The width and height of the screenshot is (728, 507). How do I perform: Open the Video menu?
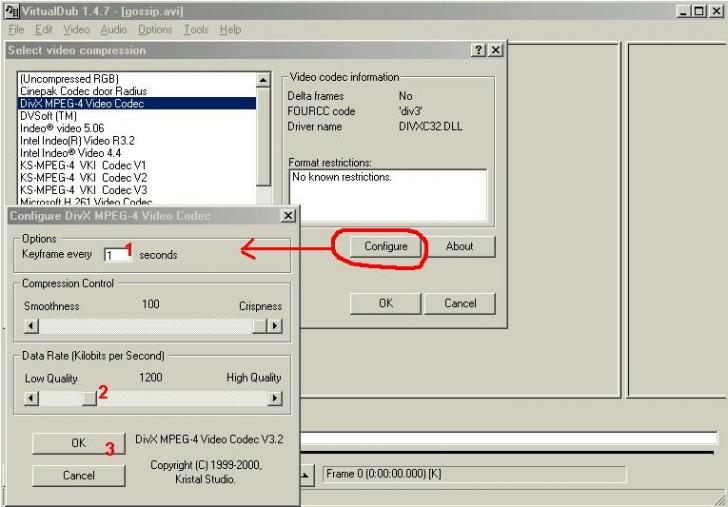[x=77, y=30]
